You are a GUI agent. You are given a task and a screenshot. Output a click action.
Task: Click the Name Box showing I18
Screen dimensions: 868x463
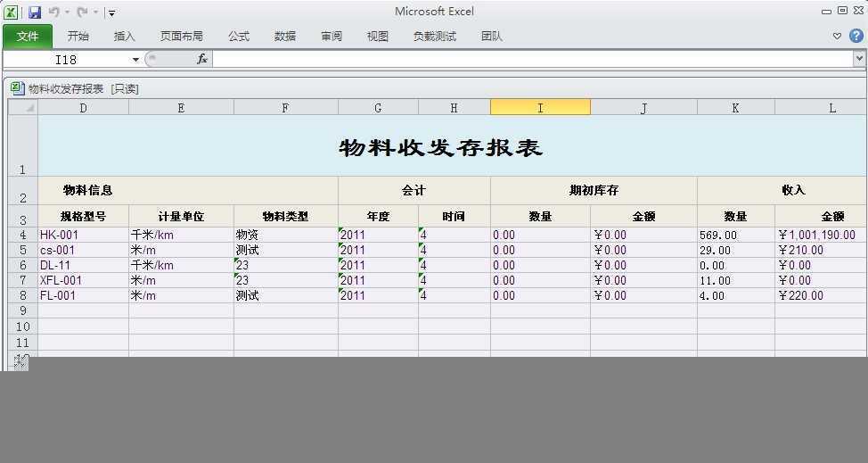(65, 59)
